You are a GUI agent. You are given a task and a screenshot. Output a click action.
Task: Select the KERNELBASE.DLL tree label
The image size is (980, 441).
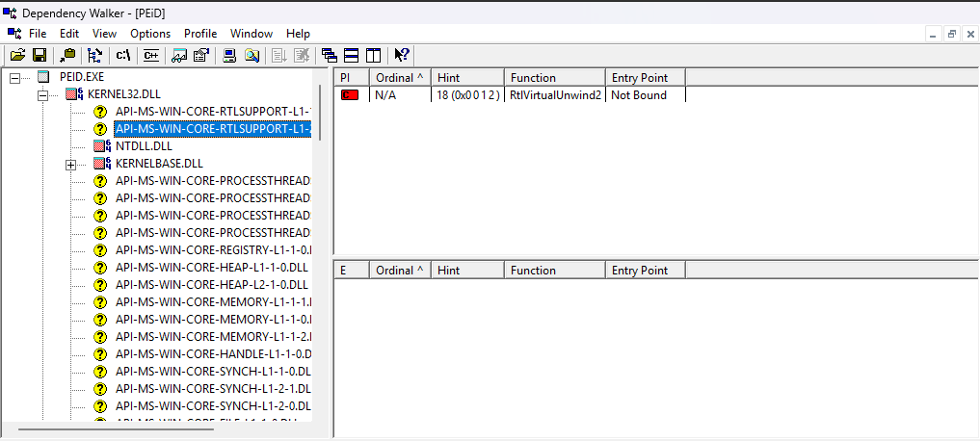click(x=159, y=164)
